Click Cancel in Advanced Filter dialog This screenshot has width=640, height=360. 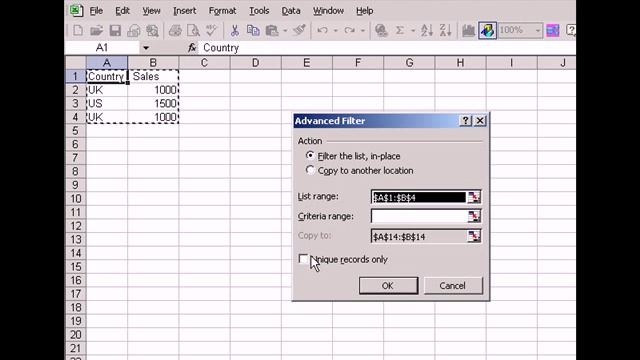[x=453, y=286]
